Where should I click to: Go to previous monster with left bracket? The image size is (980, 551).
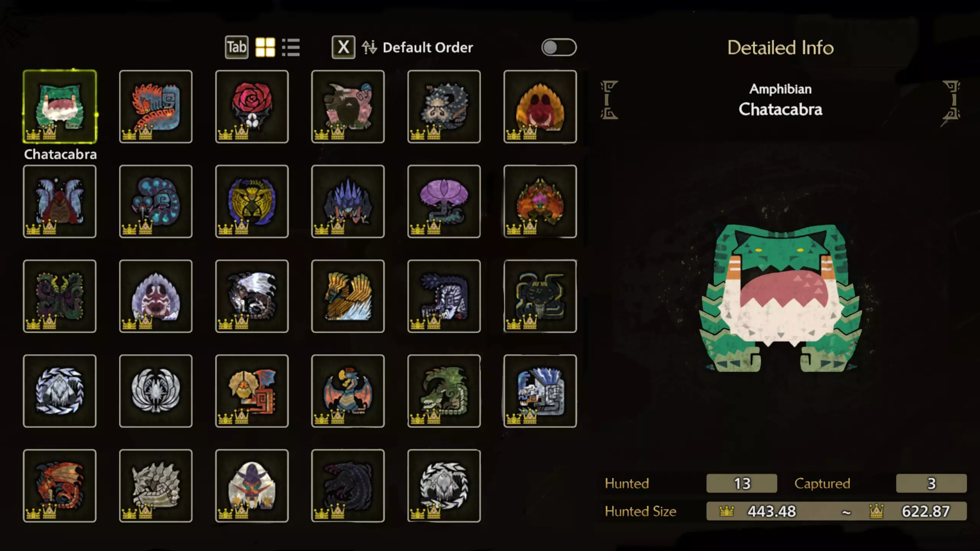pos(609,100)
